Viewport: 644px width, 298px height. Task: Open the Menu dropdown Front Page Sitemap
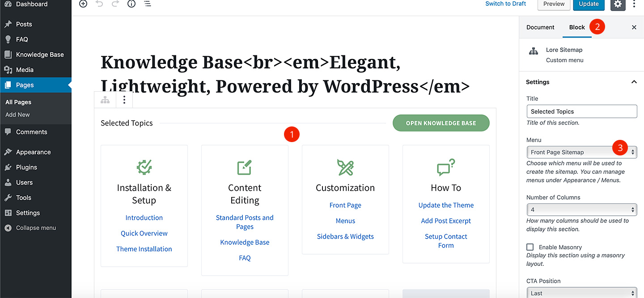581,152
